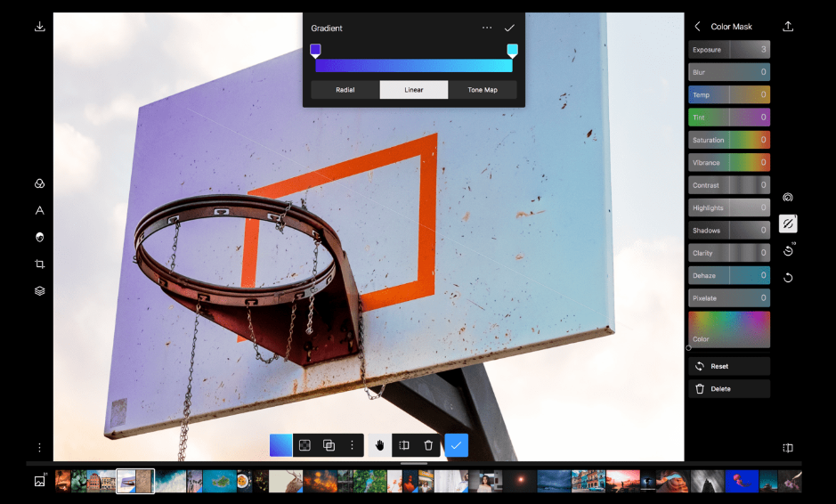Open the photo library icon beside the filmstrip
The height and width of the screenshot is (504, 836).
point(40,481)
